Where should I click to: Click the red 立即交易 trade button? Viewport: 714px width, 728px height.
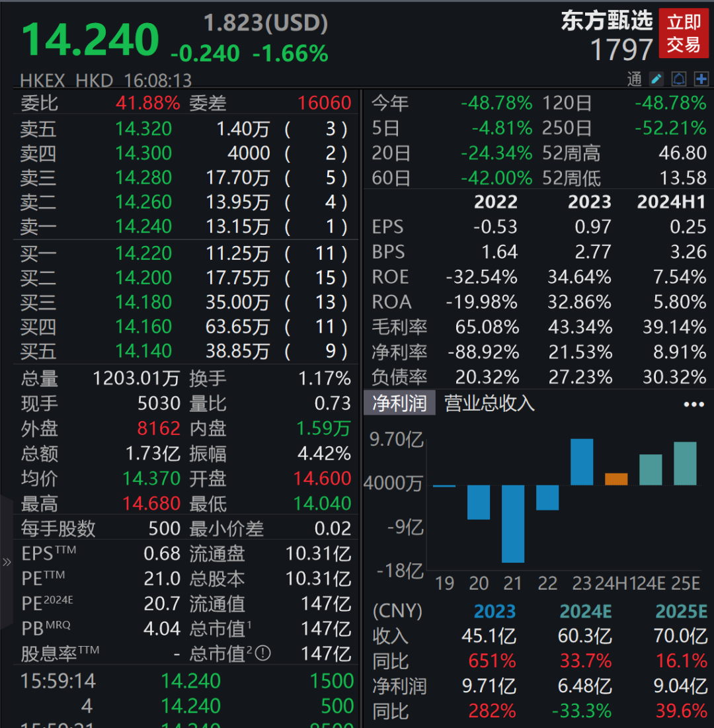pyautogui.click(x=684, y=33)
